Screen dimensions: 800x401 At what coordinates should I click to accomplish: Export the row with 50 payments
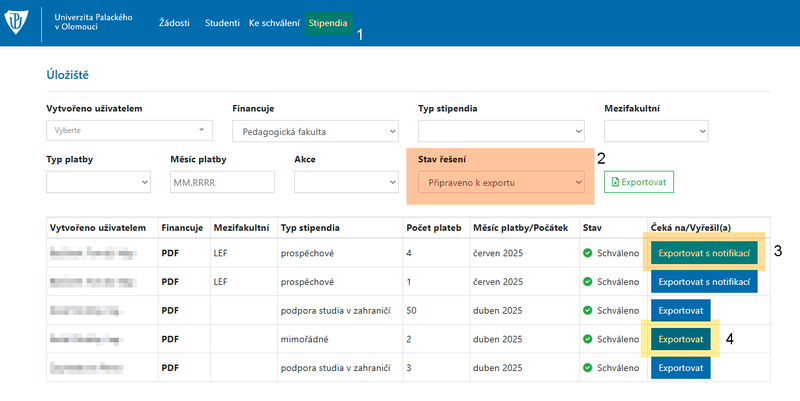[680, 311]
